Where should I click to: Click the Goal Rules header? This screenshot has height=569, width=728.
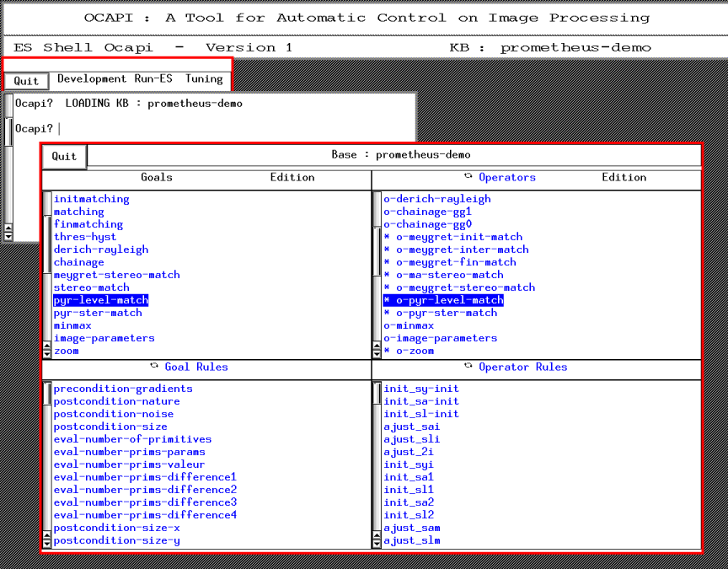coord(196,367)
